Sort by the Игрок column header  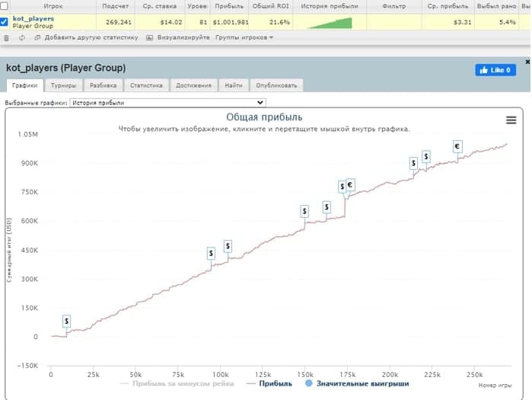[53, 6]
